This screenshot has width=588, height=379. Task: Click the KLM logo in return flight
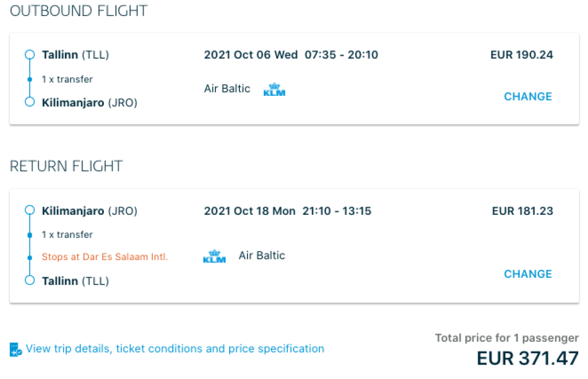pos(214,256)
